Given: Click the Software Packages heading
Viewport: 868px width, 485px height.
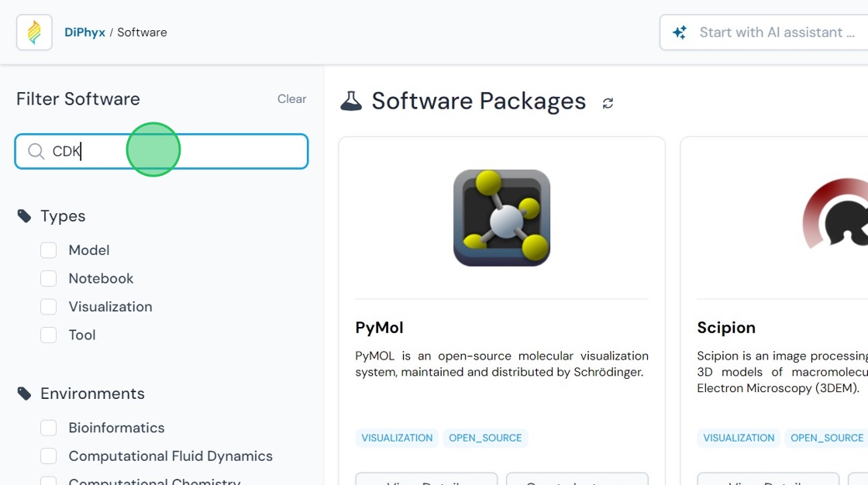Looking at the screenshot, I should (x=478, y=101).
